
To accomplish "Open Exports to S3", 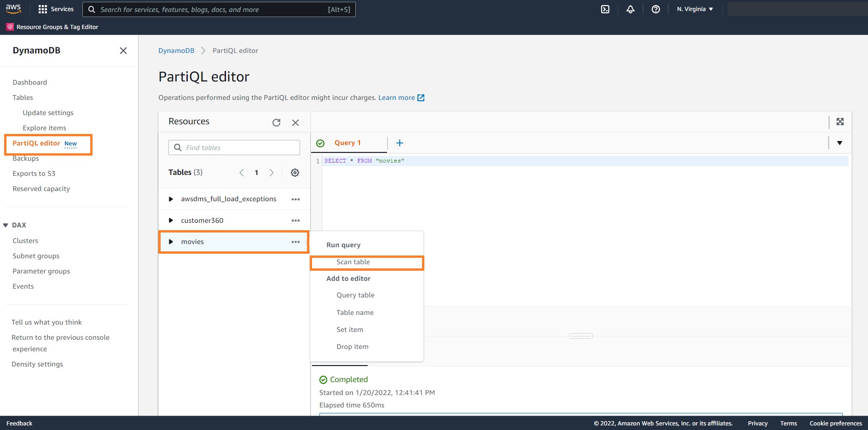I will 34,174.
